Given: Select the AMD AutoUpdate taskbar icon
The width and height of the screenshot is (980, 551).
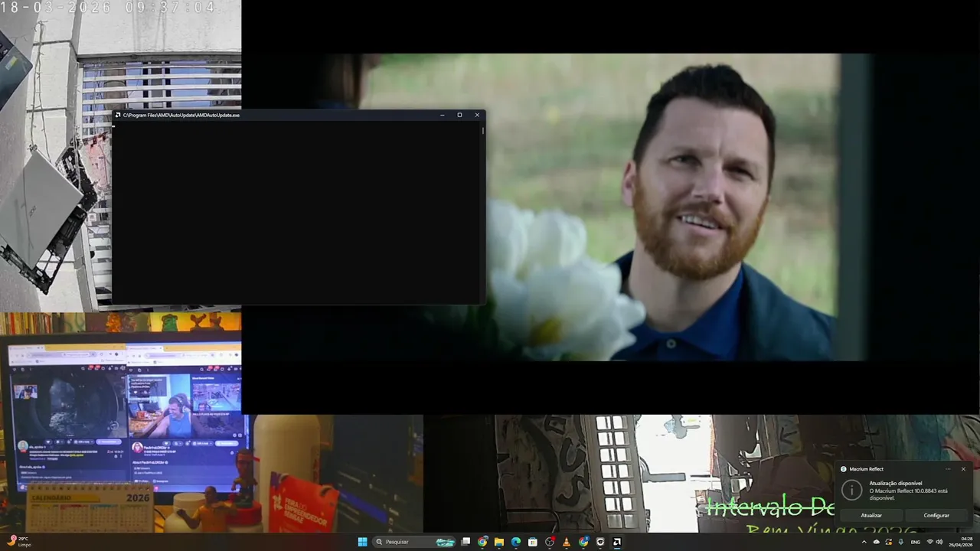Looking at the screenshot, I should pyautogui.click(x=617, y=542).
